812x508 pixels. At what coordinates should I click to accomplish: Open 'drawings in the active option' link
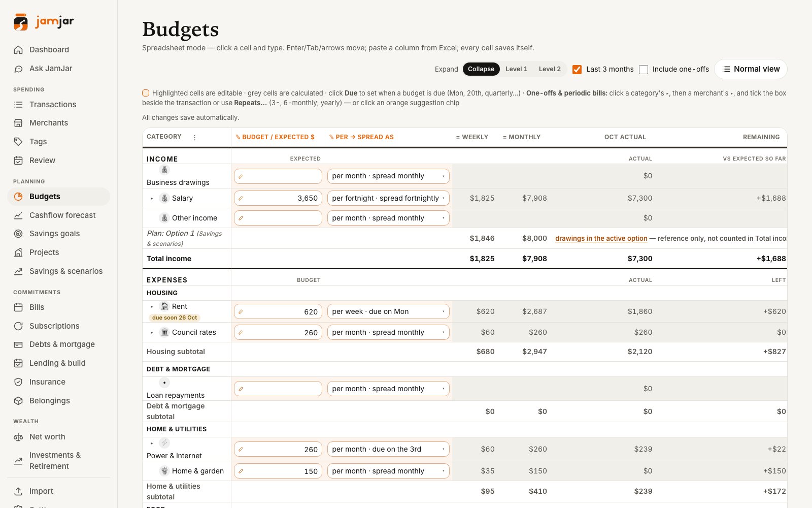601,238
